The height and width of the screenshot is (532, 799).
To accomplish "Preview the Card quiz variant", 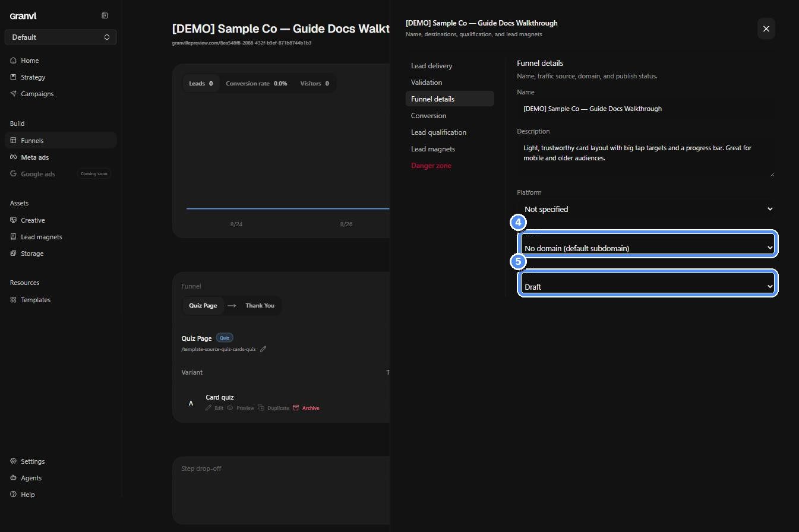I will (x=241, y=408).
